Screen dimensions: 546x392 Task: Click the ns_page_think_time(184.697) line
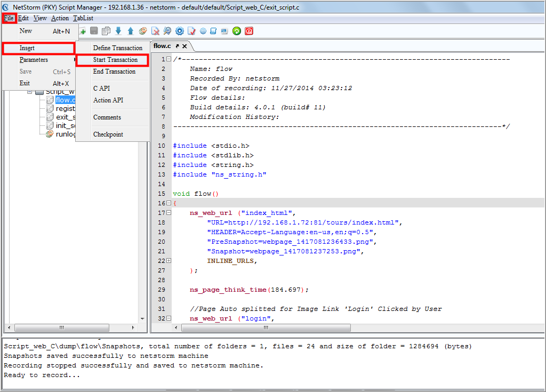(249, 290)
